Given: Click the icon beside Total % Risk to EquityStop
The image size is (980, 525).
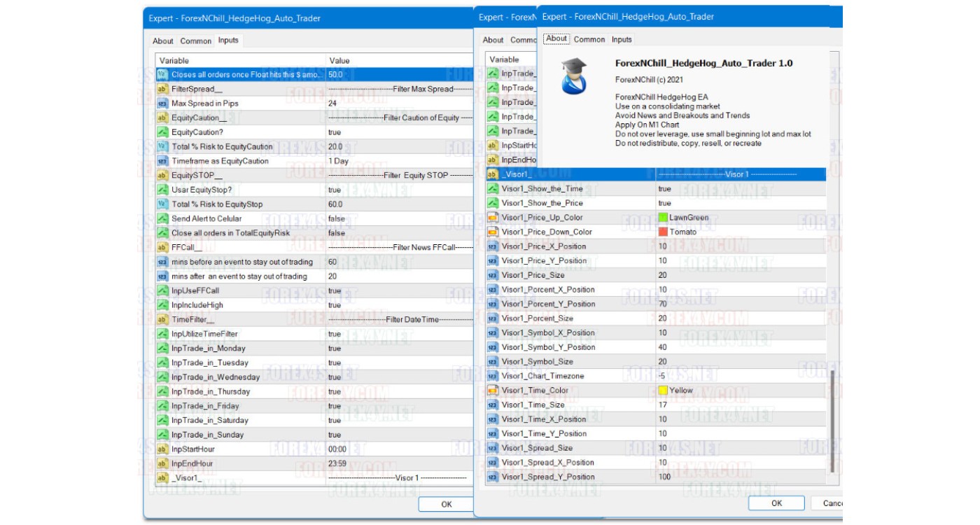Looking at the screenshot, I should (162, 204).
